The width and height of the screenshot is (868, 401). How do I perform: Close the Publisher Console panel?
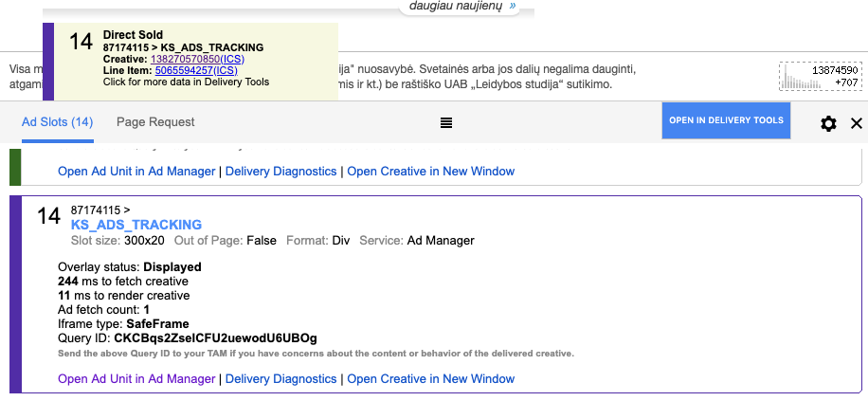[x=857, y=123]
